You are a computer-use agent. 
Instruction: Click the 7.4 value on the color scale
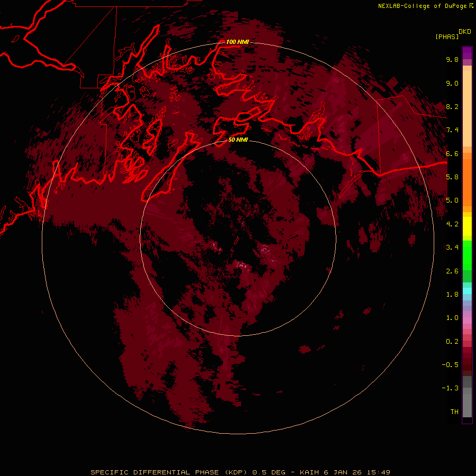click(452, 130)
